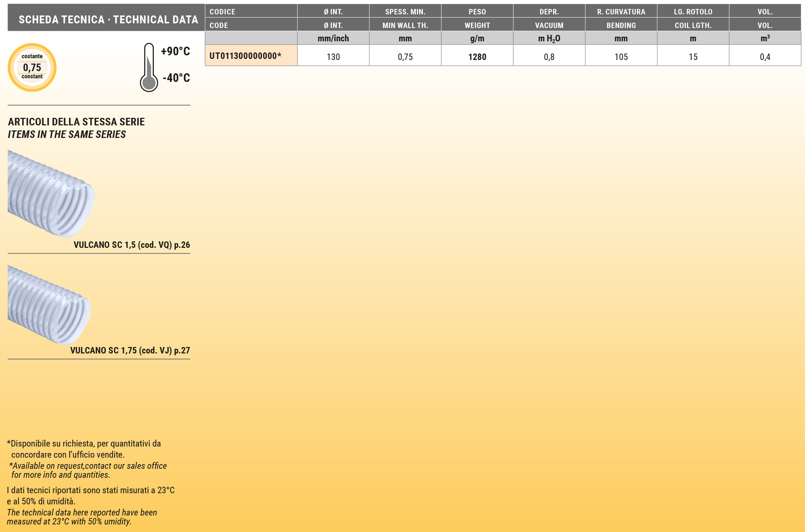Open the Vulcano SC 1,75 hose image

click(x=49, y=305)
